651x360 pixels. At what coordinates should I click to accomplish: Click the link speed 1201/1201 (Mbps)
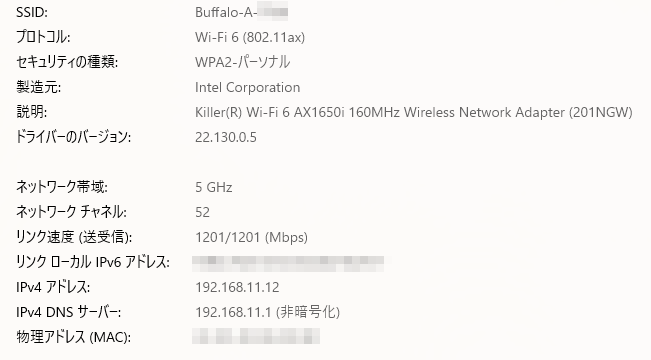251,237
